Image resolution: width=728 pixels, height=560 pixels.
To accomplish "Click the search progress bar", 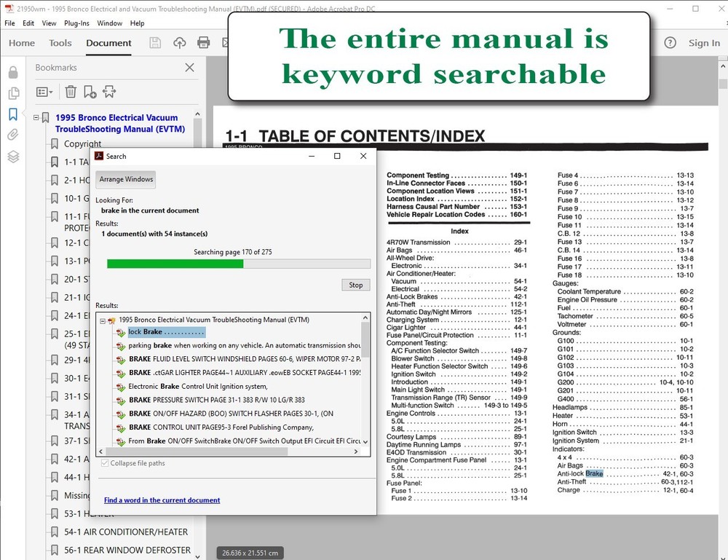I will (x=239, y=264).
